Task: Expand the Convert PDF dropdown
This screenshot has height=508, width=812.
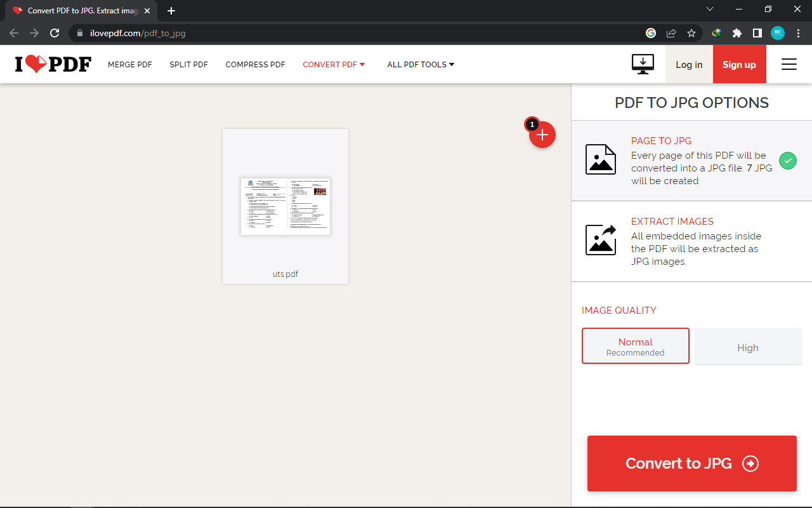Action: pyautogui.click(x=334, y=65)
